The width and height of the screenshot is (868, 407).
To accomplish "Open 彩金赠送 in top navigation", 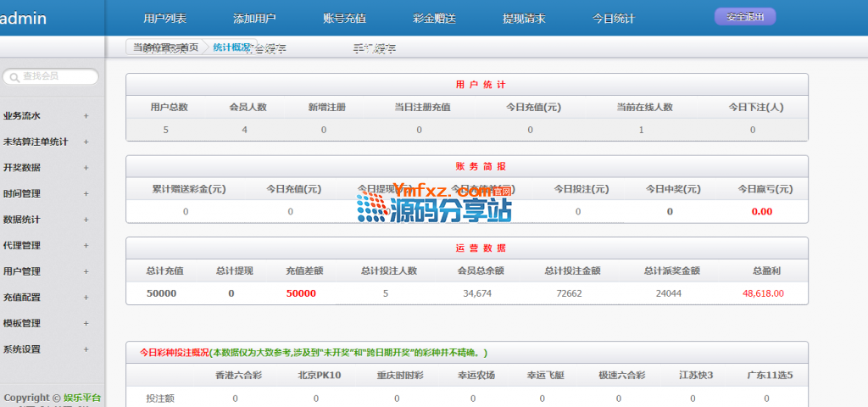I will 434,19.
